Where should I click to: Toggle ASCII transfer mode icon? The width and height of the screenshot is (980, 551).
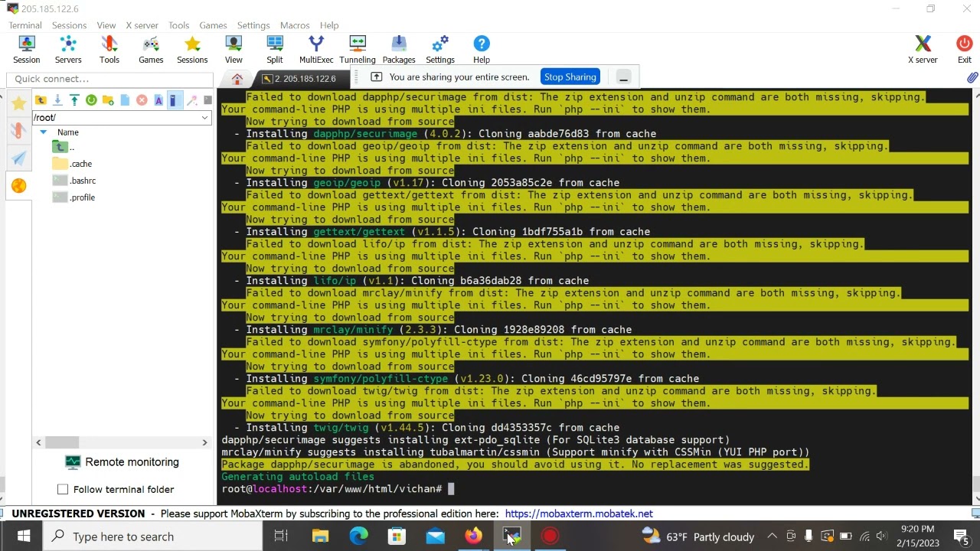pos(158,100)
